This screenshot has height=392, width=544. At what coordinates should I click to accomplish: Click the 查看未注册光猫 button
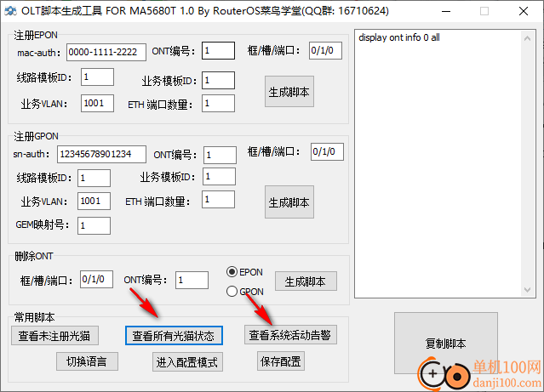pyautogui.click(x=54, y=336)
